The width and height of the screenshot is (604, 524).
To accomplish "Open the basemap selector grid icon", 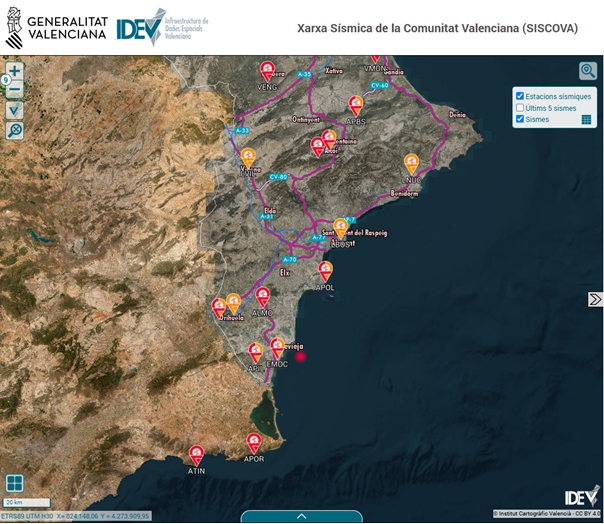I will pyautogui.click(x=14, y=483).
